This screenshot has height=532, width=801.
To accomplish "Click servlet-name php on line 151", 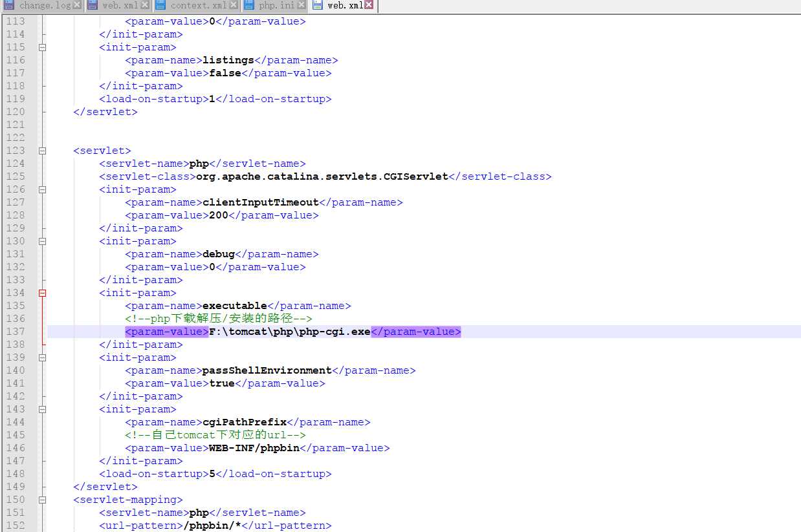I will [199, 513].
